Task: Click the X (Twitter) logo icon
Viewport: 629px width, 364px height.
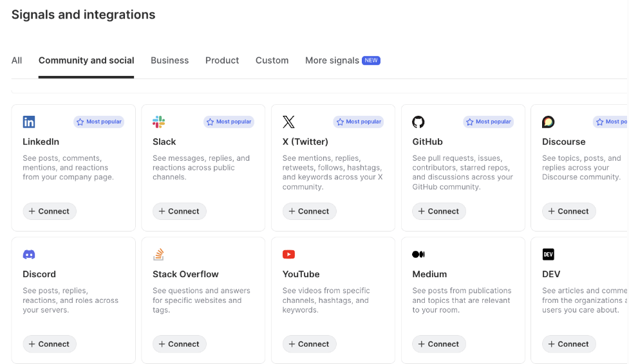Action: (288, 122)
